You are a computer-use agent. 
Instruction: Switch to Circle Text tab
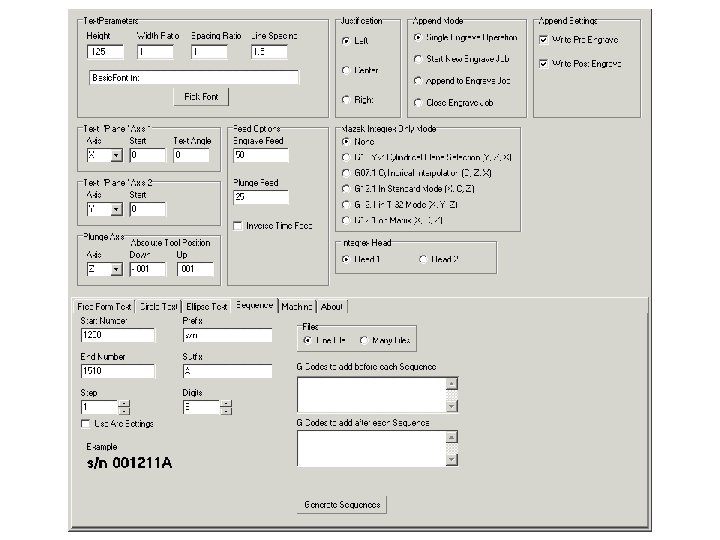coord(158,307)
